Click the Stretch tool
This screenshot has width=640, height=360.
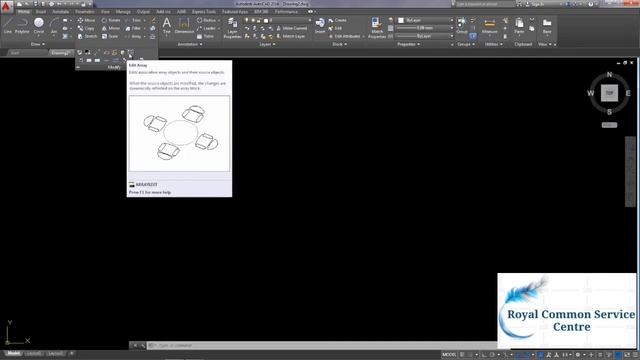[x=87, y=36]
